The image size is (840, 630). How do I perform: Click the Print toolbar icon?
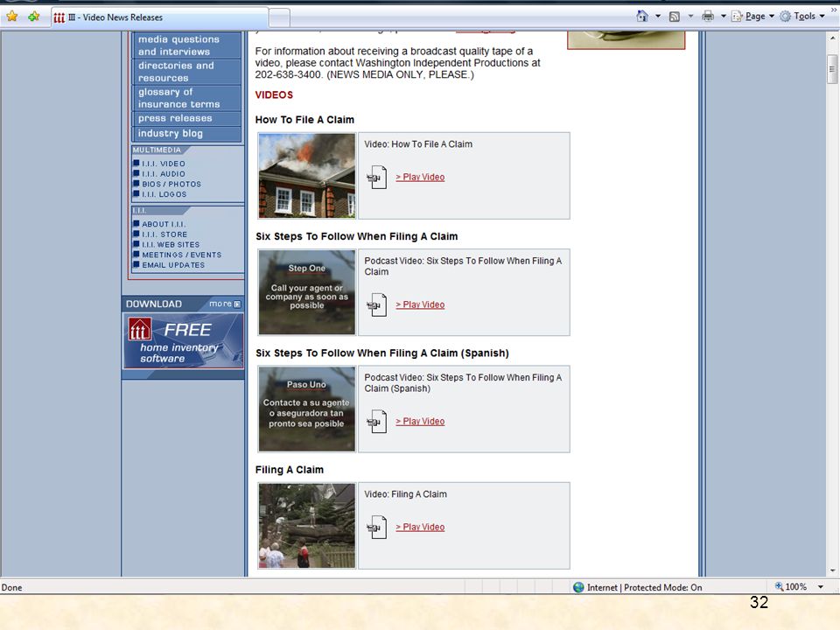click(708, 16)
